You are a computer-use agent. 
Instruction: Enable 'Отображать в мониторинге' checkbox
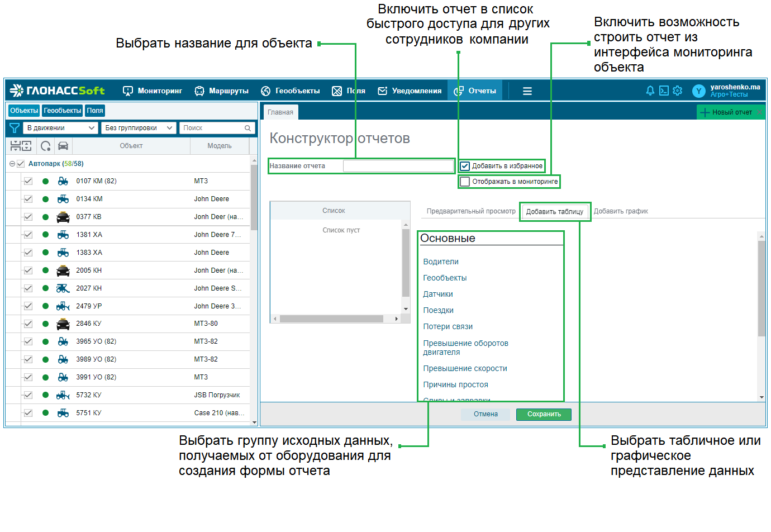point(465,182)
